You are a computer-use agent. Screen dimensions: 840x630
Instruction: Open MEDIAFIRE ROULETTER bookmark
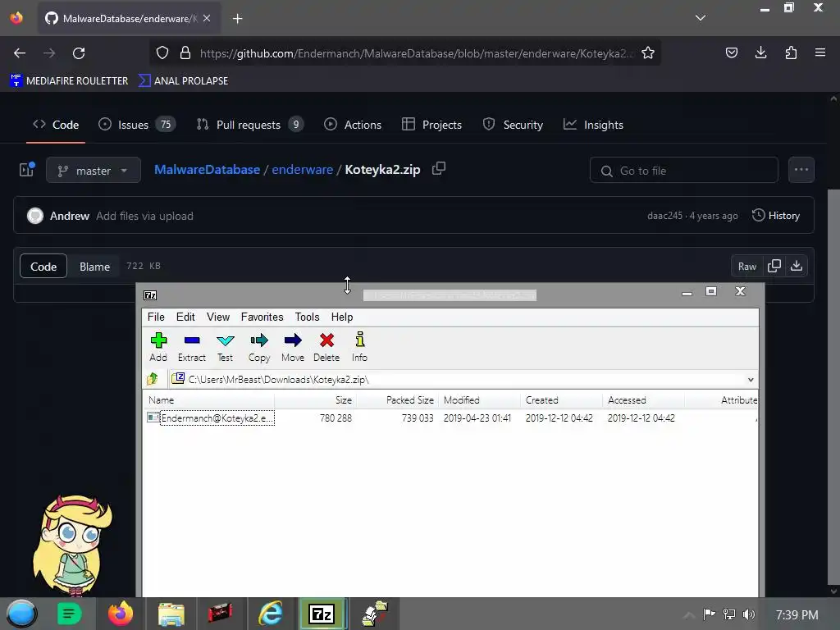click(x=69, y=81)
